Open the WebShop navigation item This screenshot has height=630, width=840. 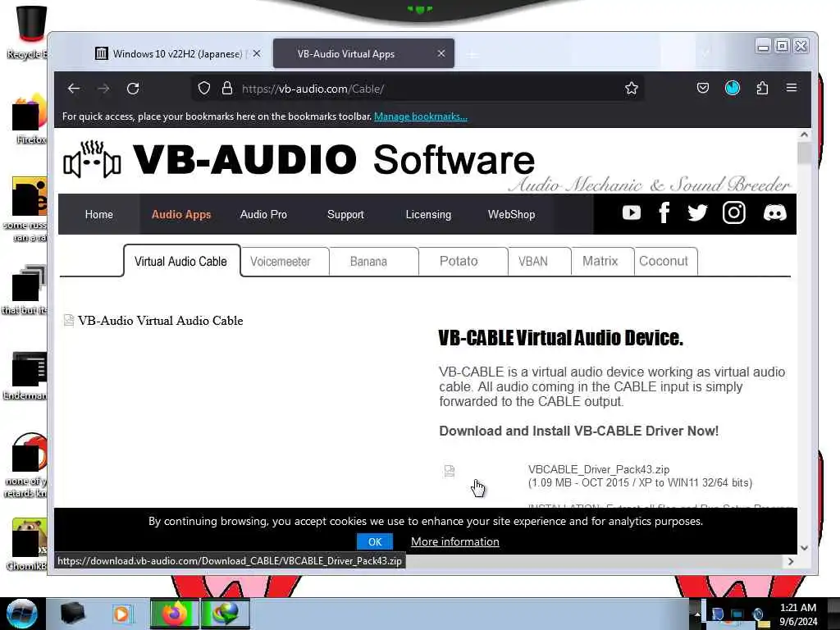tap(512, 214)
